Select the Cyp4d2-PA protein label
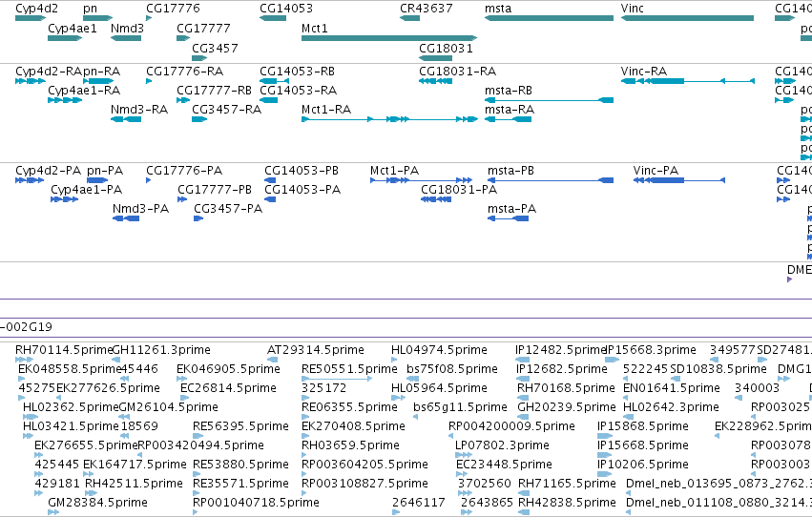The image size is (812, 517). (x=48, y=170)
